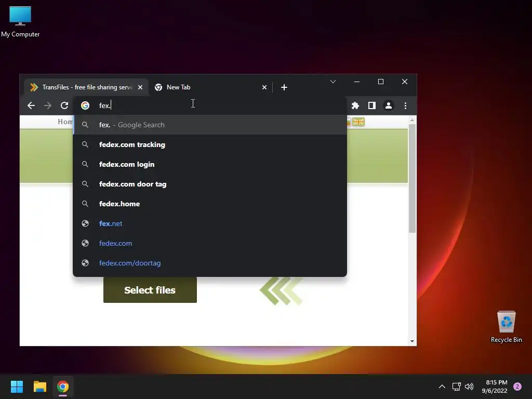Click search icon beside 'fedex.com door tag'
This screenshot has width=532, height=399.
pyautogui.click(x=85, y=184)
